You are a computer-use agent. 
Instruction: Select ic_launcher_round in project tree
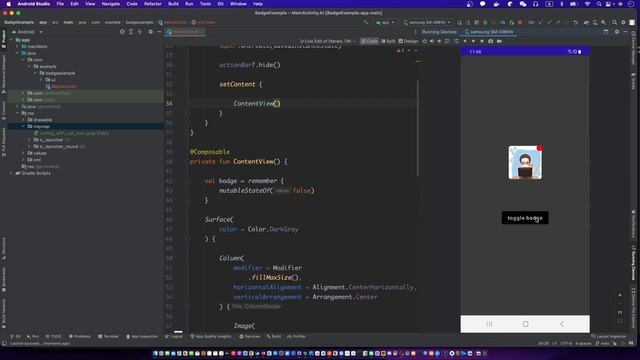tap(58, 147)
